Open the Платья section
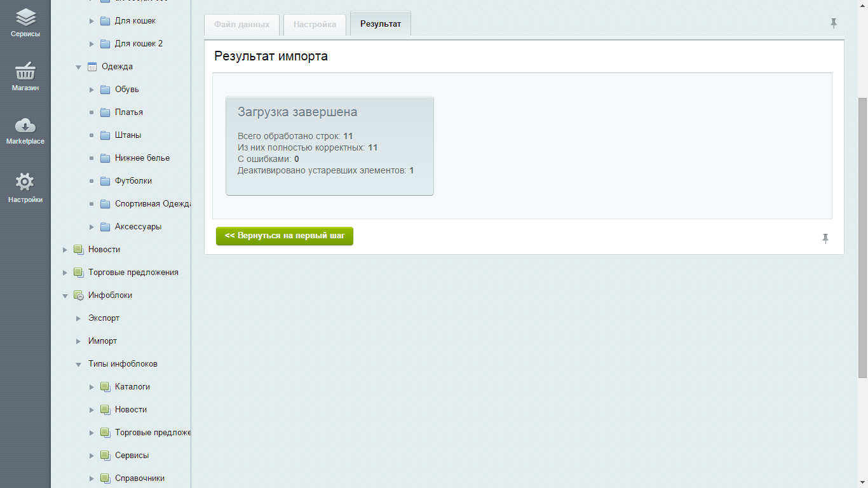The height and width of the screenshot is (488, 868). pyautogui.click(x=129, y=112)
